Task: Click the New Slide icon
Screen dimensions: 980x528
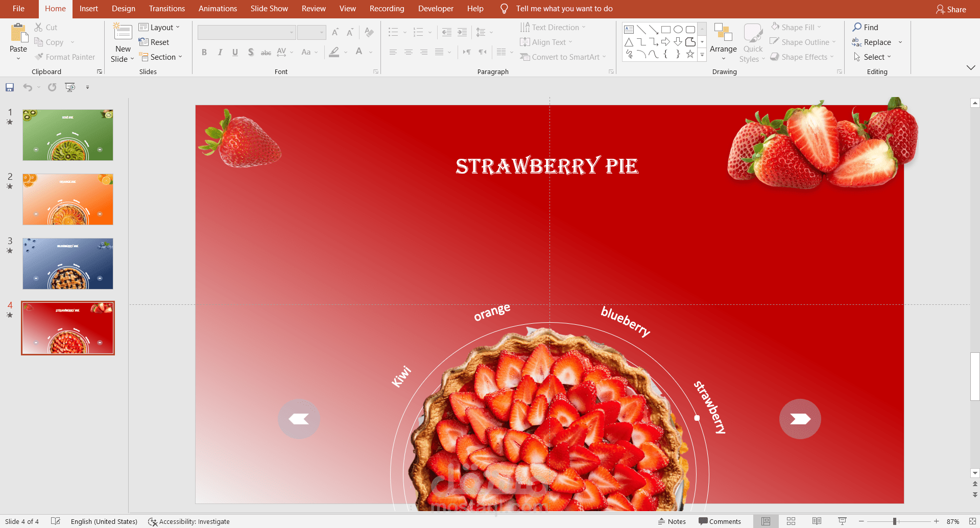Action: (x=123, y=32)
